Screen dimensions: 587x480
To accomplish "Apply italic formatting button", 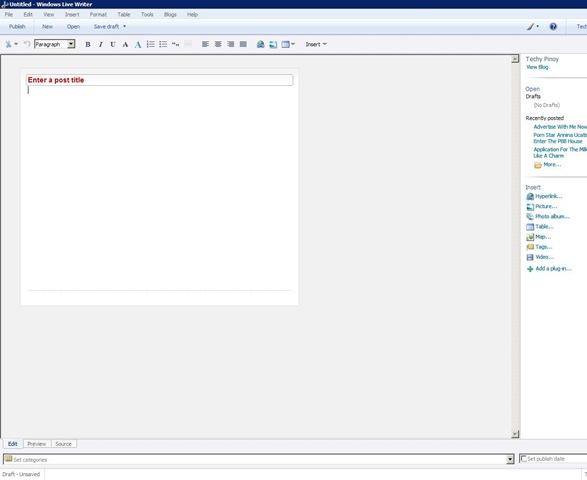I will (100, 44).
